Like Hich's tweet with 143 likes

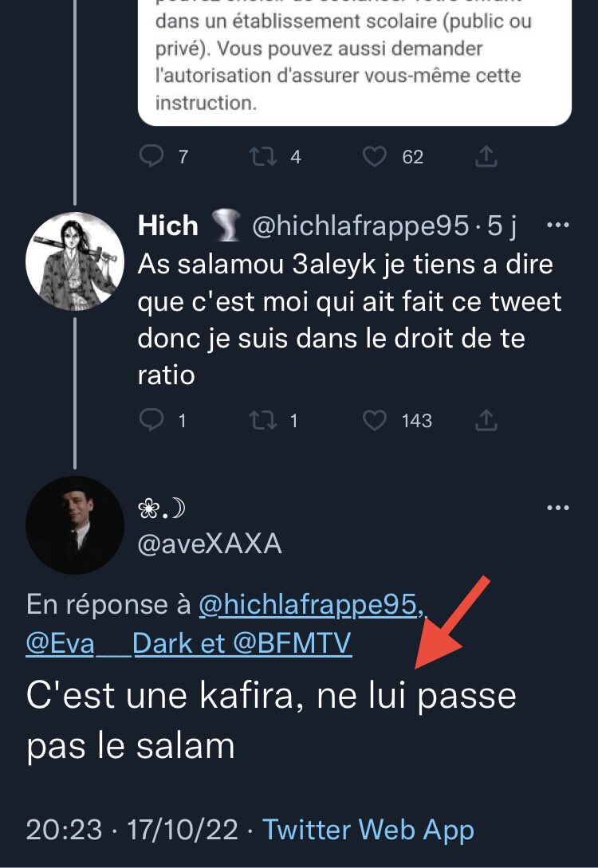click(x=374, y=421)
